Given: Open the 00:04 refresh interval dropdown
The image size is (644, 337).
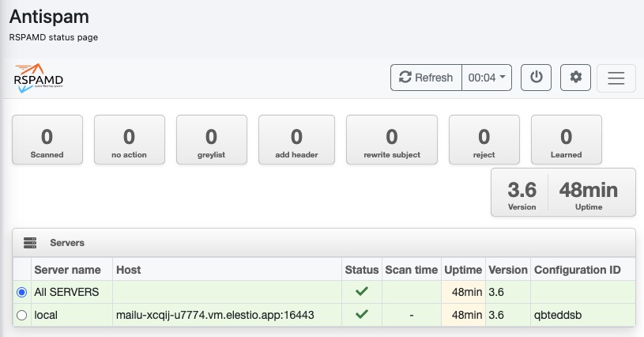Looking at the screenshot, I should [488, 78].
